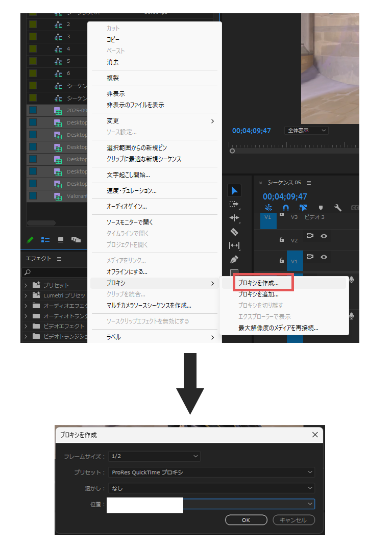392x549 pixels.
Task: Open the フレームサイズ 1/2 dropdown
Action: coord(154,456)
